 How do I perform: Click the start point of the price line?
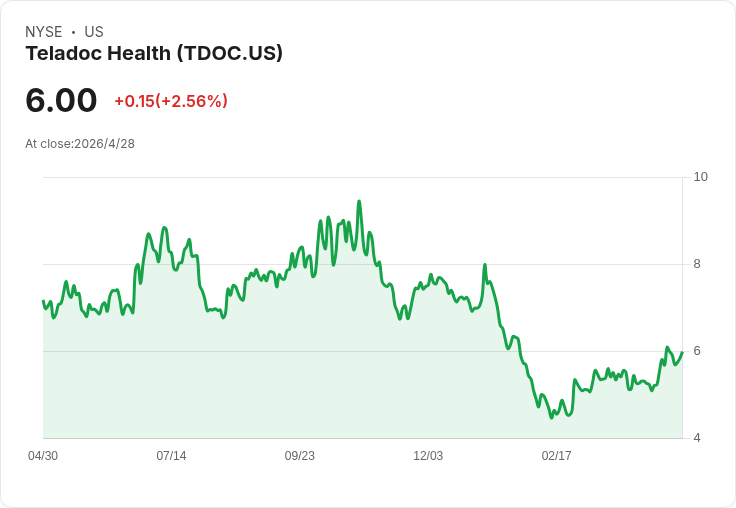(43, 301)
